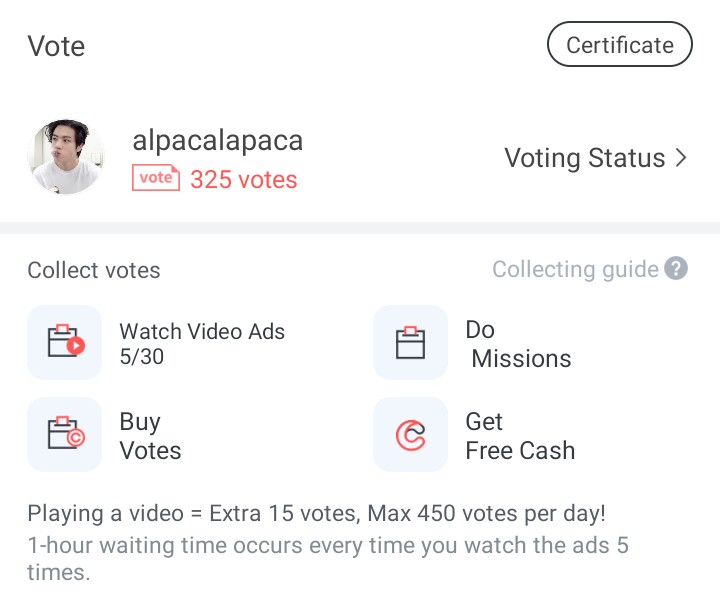Open the Do Missions option
This screenshot has width=720, height=603.
pos(518,344)
